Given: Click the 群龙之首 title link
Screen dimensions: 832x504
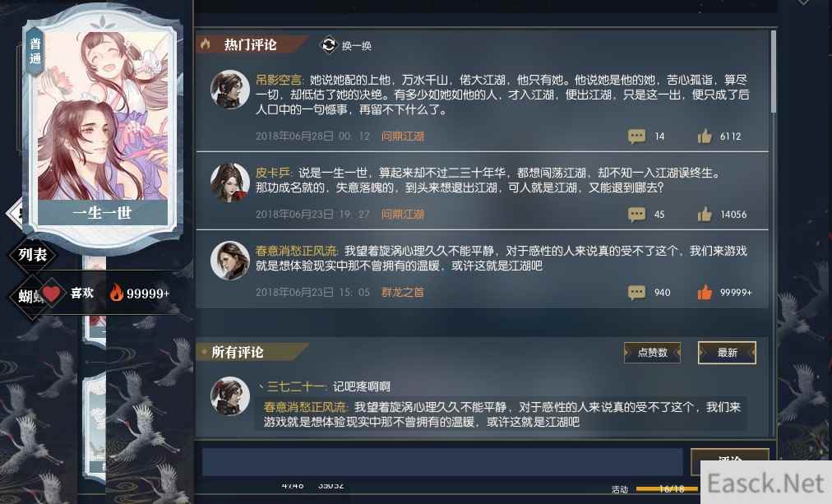Looking at the screenshot, I should [x=403, y=293].
